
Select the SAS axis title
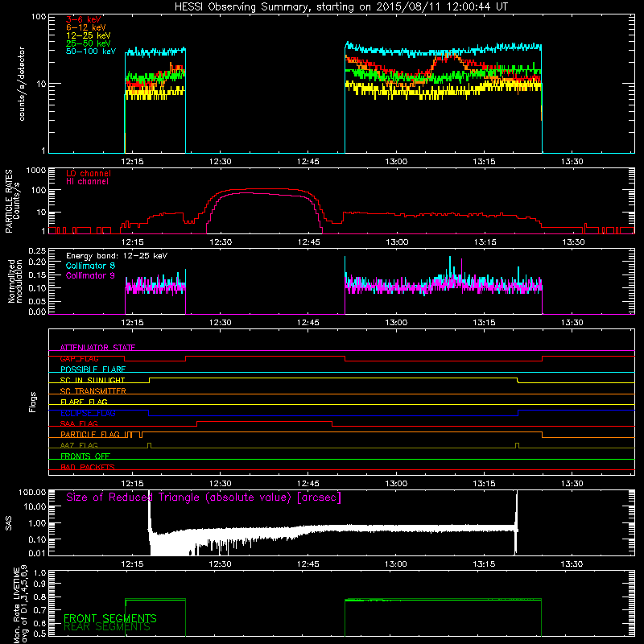tap(9, 523)
